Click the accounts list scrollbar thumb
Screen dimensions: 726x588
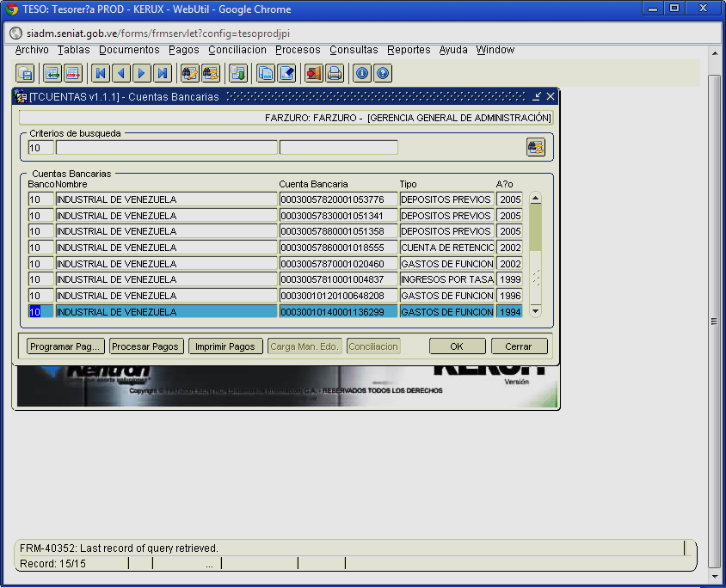click(535, 228)
